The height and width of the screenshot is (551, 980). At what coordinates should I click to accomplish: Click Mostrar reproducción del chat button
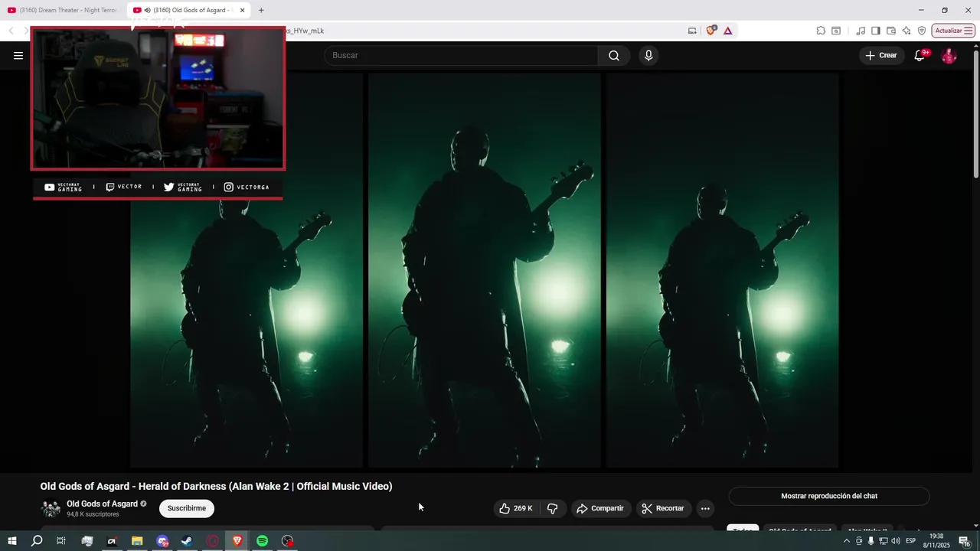pyautogui.click(x=829, y=496)
